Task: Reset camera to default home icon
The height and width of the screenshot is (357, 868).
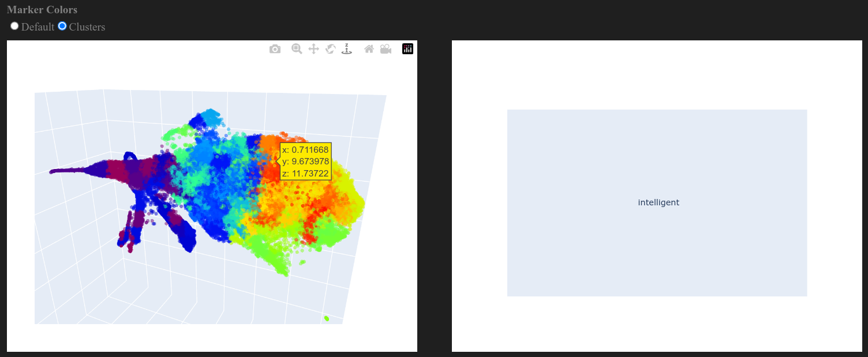Action: click(369, 49)
